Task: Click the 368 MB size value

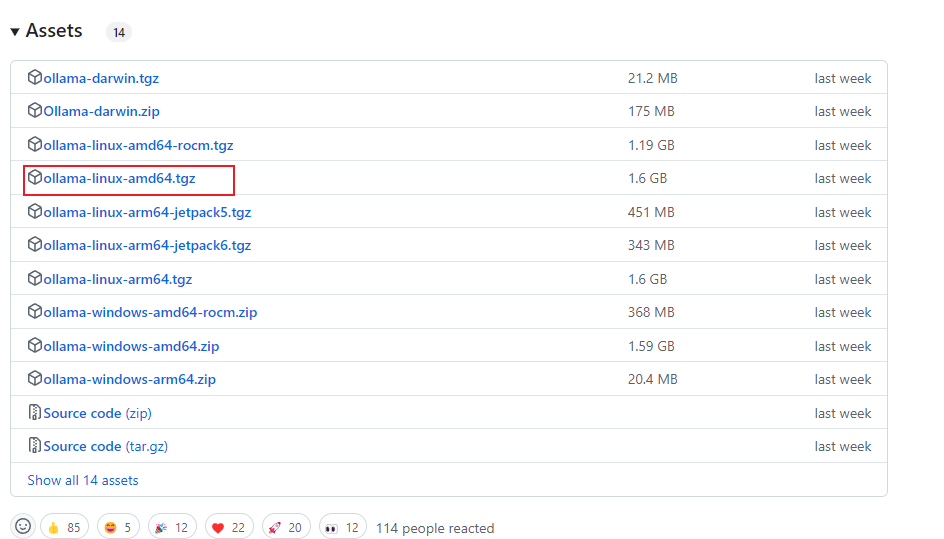Action: [651, 312]
